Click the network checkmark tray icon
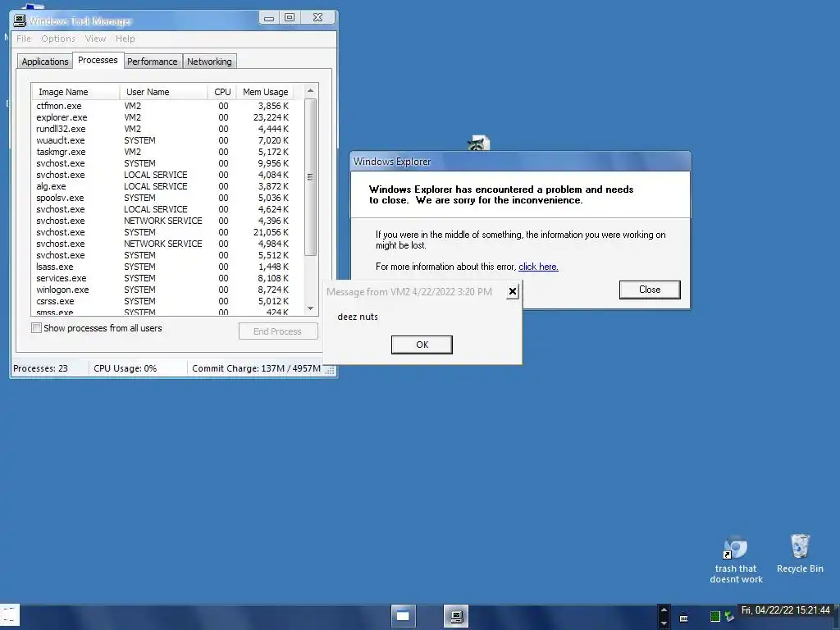Image resolution: width=840 pixels, height=630 pixels. tap(728, 617)
